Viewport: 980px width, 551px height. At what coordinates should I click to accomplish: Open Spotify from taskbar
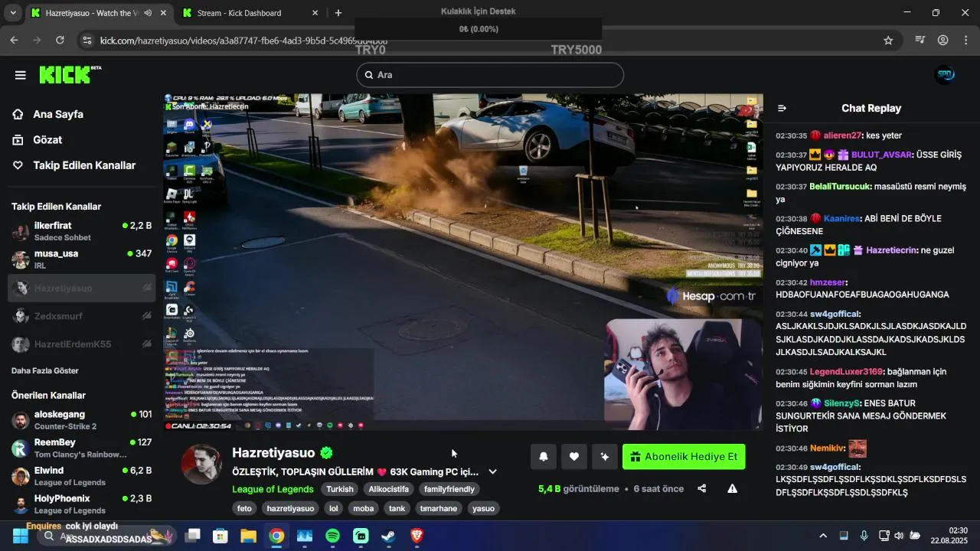(x=332, y=536)
